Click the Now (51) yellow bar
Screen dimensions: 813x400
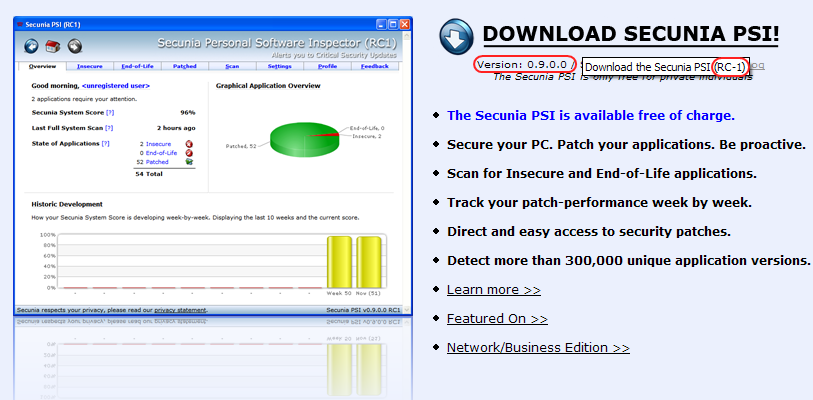point(369,262)
